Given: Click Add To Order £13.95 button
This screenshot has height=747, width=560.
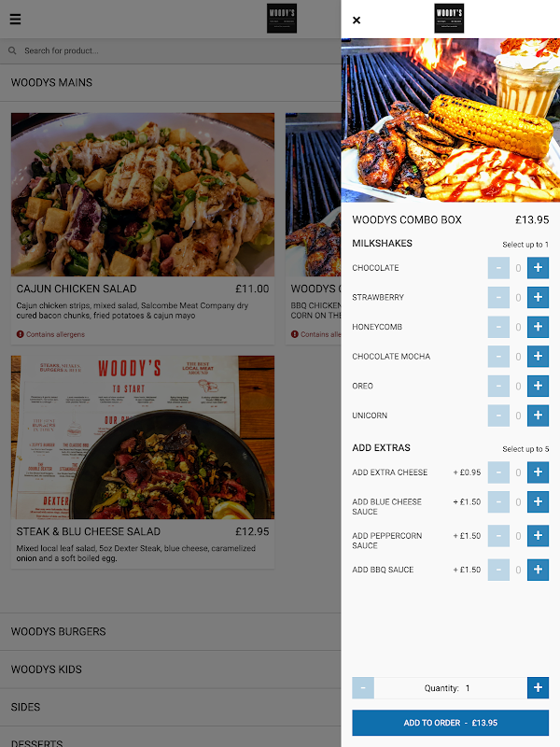Looking at the screenshot, I should pos(451,723).
